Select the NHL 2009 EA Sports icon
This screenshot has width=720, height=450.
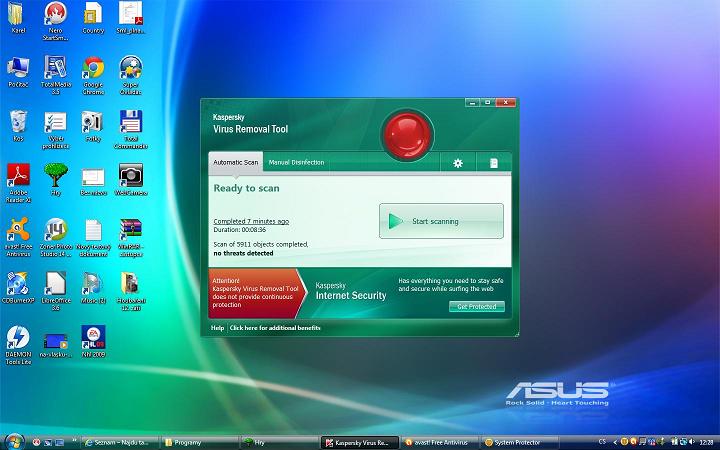(93, 341)
